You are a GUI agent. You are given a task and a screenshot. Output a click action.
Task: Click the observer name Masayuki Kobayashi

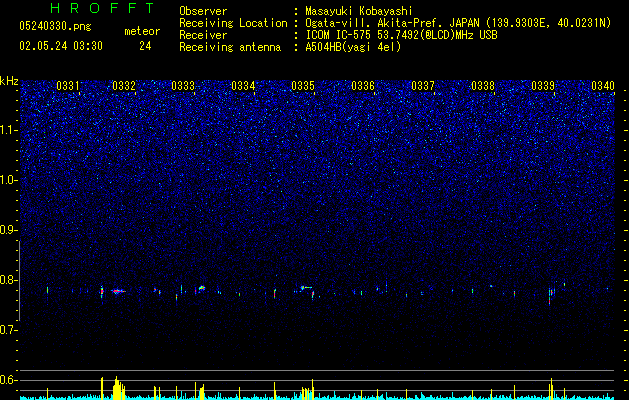(x=358, y=11)
